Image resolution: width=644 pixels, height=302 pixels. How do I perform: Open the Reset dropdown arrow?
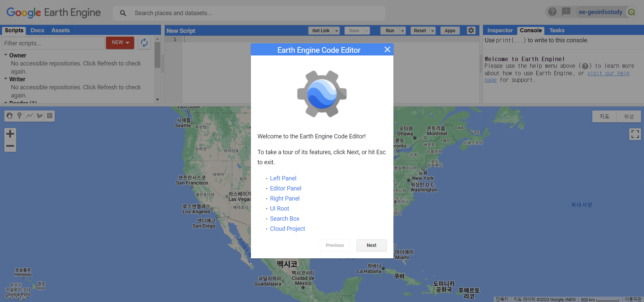[433, 31]
